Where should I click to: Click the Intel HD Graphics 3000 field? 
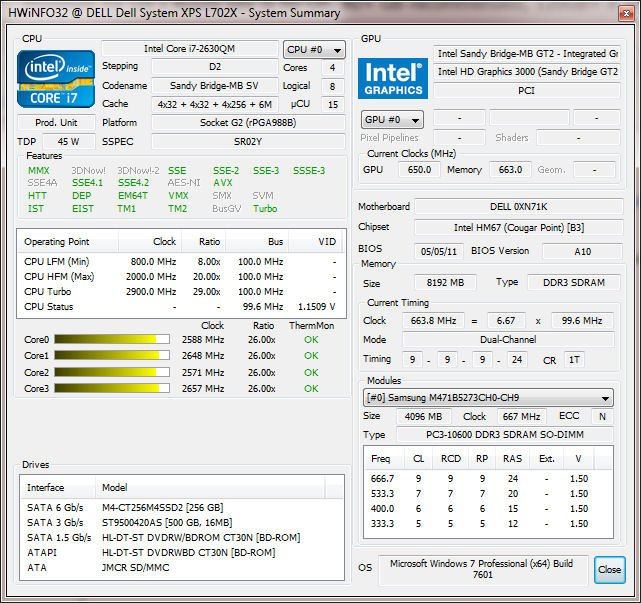(x=527, y=72)
